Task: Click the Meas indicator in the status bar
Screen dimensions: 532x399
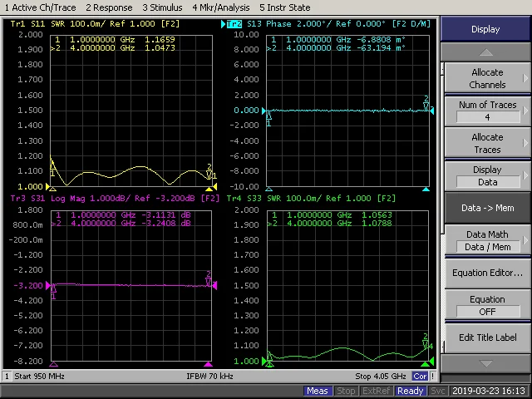Action: 318,391
